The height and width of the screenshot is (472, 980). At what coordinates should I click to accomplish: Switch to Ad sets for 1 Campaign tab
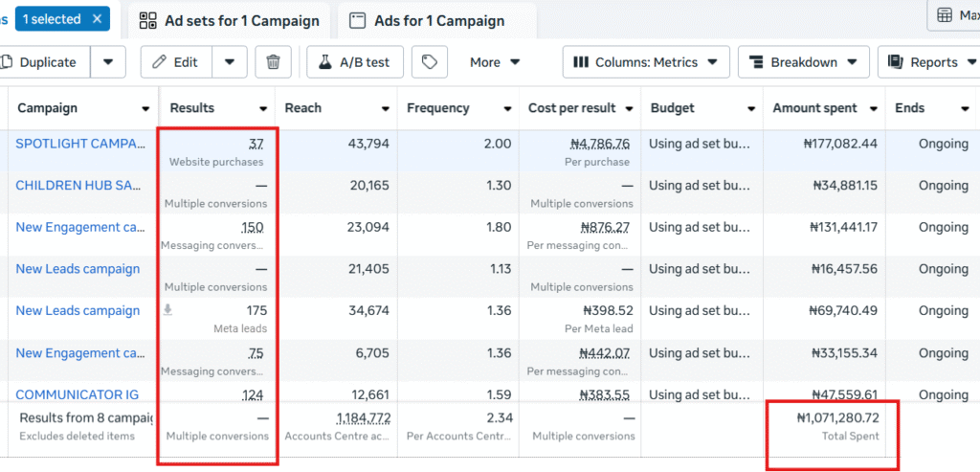tap(230, 20)
